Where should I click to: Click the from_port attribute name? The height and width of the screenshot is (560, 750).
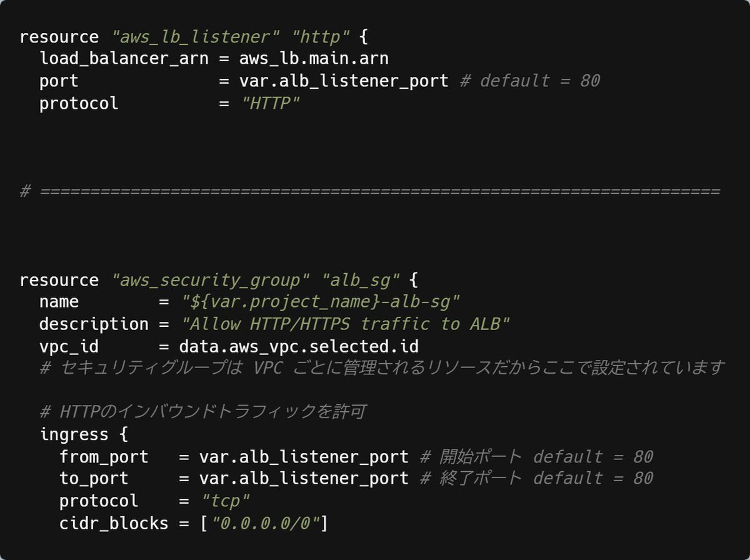[104, 457]
